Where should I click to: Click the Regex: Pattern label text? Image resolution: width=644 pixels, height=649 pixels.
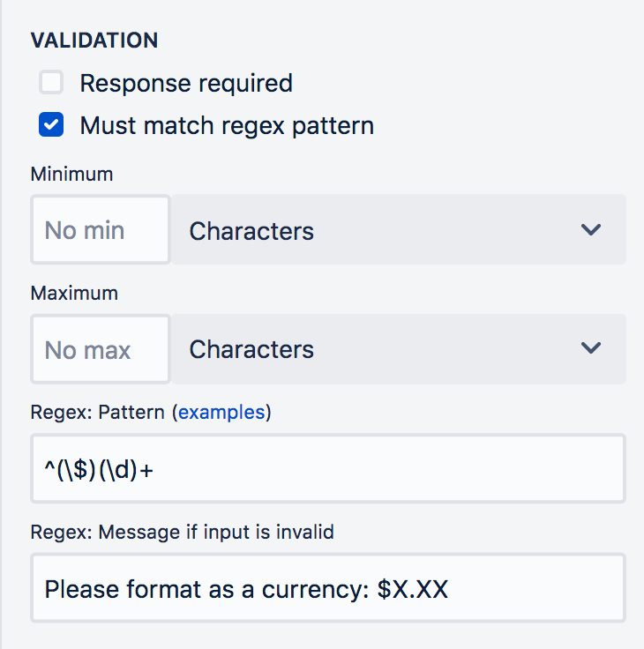click(x=98, y=413)
